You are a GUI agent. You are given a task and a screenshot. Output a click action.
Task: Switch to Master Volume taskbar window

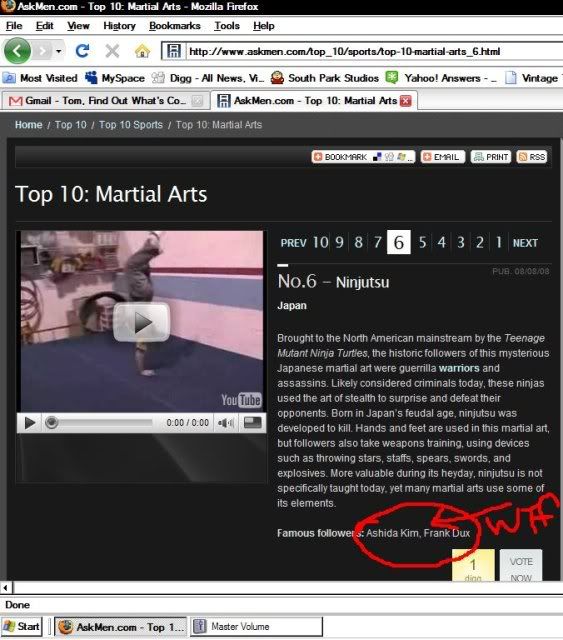click(256, 627)
